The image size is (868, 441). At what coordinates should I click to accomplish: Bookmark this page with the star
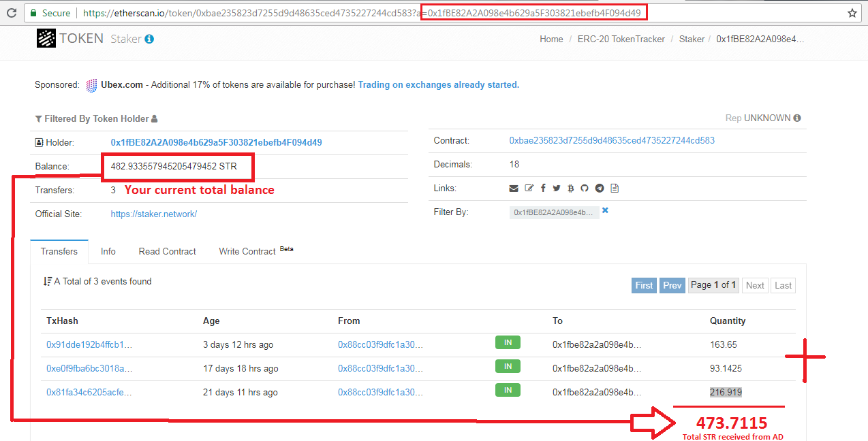click(x=852, y=13)
